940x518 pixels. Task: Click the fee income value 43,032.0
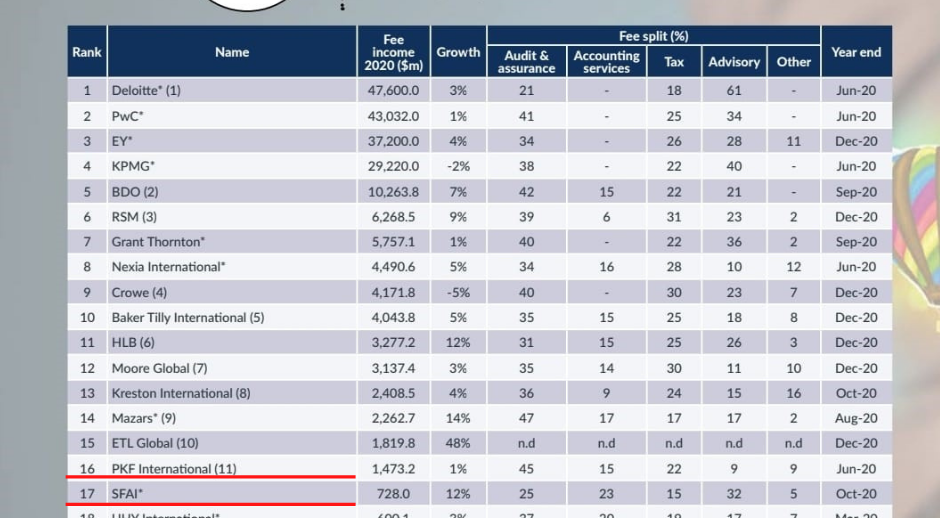point(393,116)
